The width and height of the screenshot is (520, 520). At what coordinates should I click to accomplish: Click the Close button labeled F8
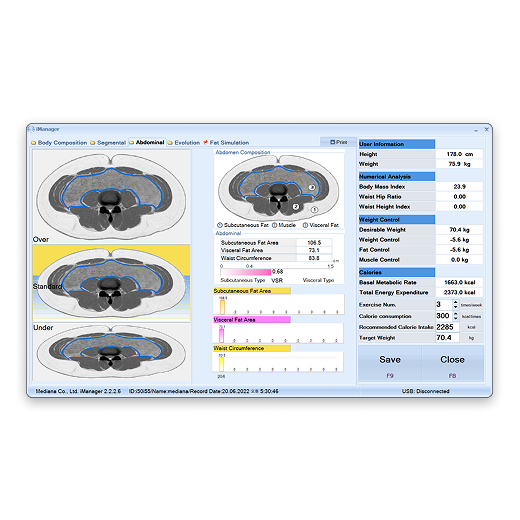pyautogui.click(x=452, y=363)
